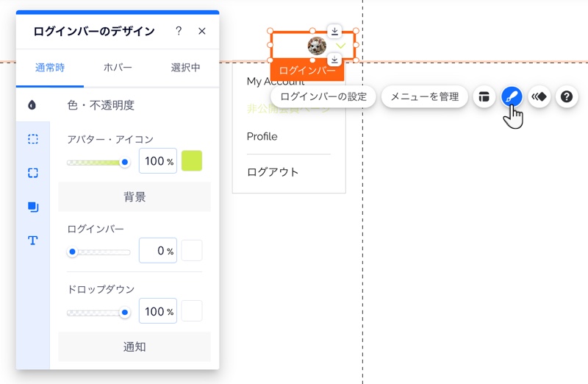Click the ドロップダウン 100% opacity field

[158, 310]
